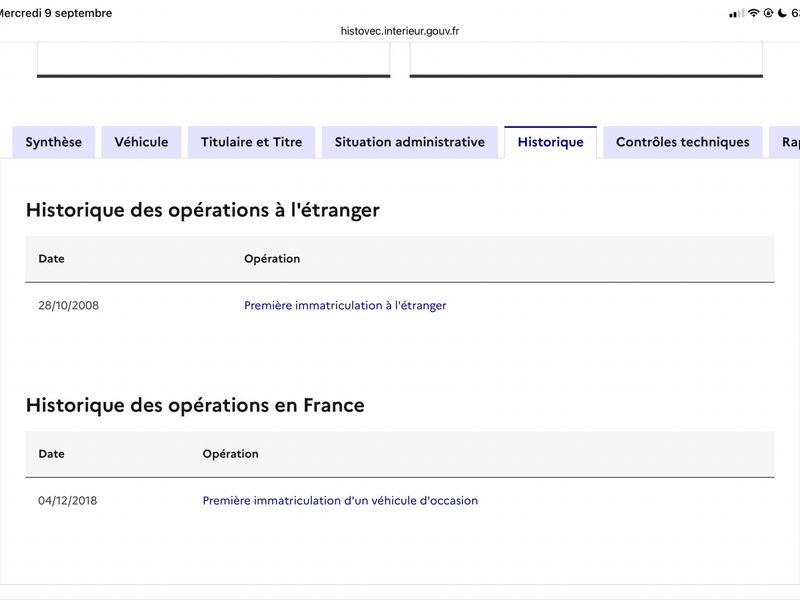Tap the cellular signal bars icon
The image size is (800, 600).
[x=737, y=14]
